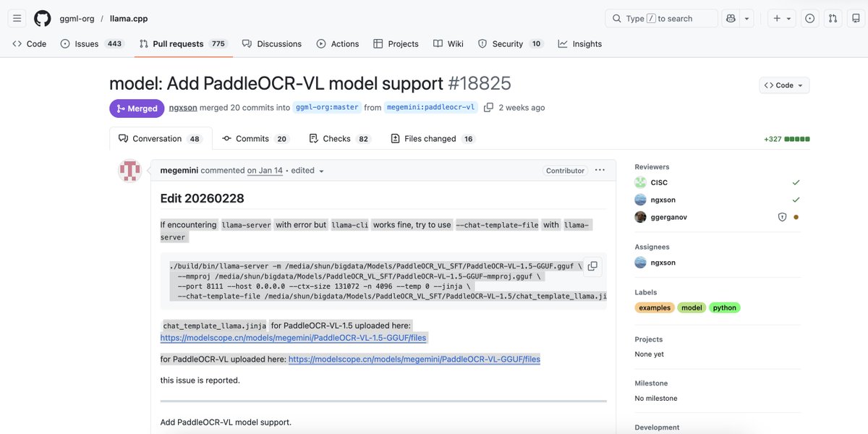Open the ggml-org organization link

(77, 18)
